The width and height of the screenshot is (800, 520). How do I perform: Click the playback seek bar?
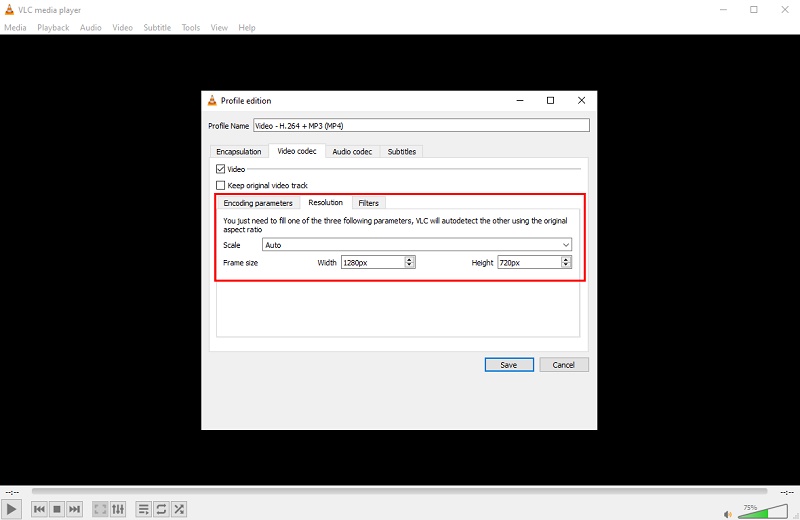pos(399,491)
